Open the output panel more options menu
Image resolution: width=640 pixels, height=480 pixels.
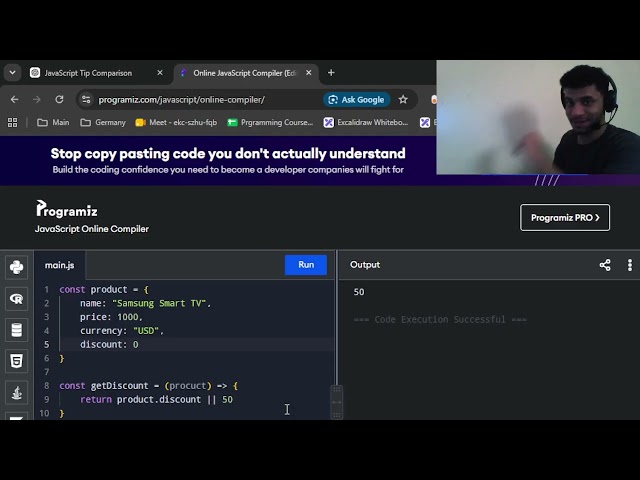pos(630,265)
